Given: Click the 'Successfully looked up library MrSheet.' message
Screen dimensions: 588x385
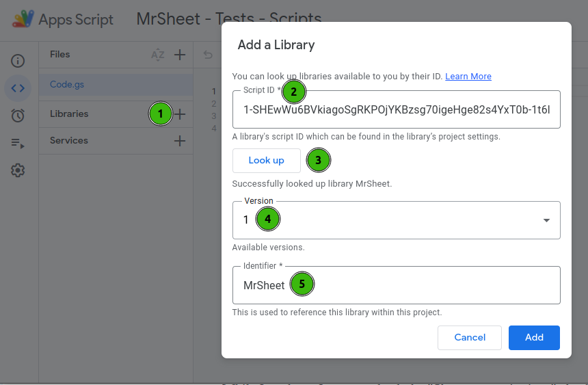Looking at the screenshot, I should coord(312,184).
